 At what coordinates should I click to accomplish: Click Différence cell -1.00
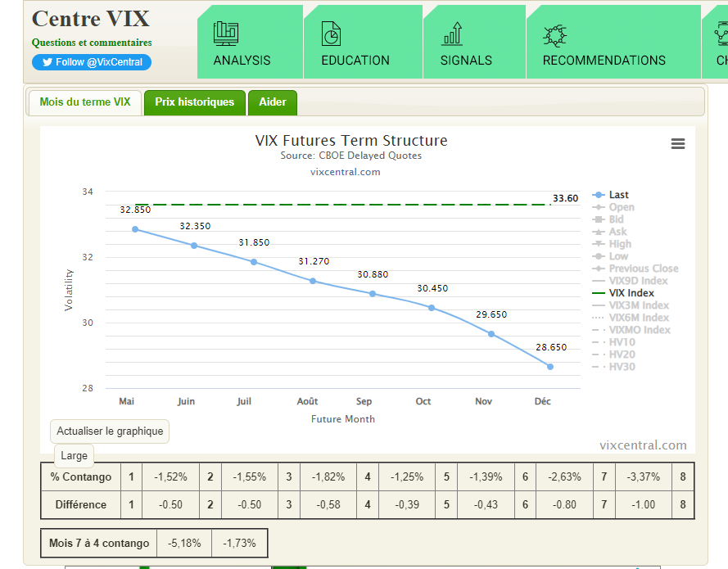click(643, 504)
